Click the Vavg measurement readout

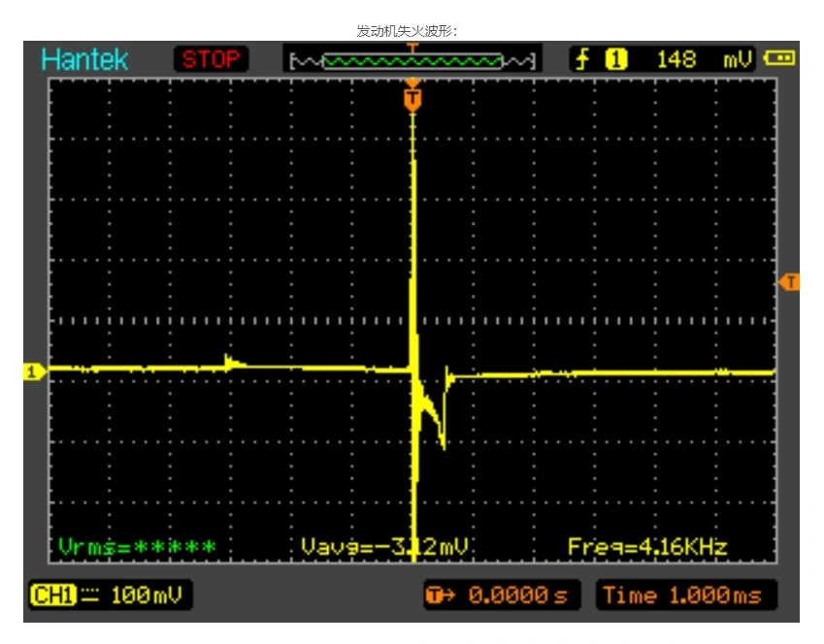pos(385,547)
